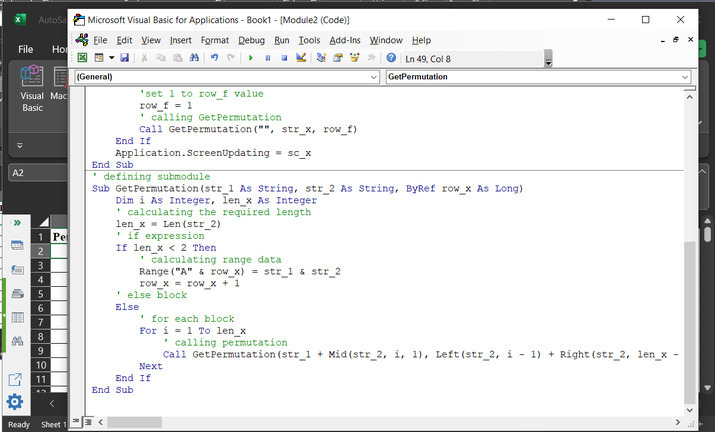
Task: Run the macro with green play icon
Action: [x=250, y=58]
